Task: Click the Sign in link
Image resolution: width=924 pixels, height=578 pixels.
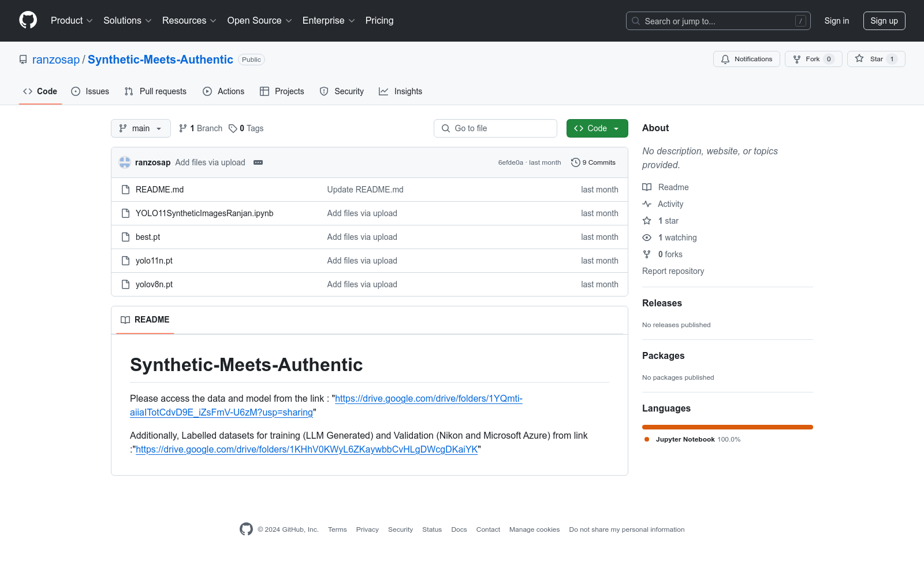Action: click(x=837, y=21)
